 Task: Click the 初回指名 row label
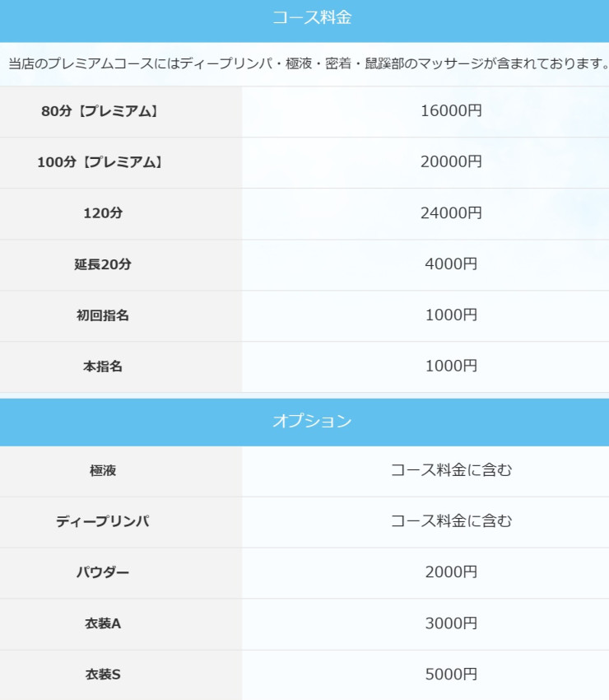click(x=103, y=315)
